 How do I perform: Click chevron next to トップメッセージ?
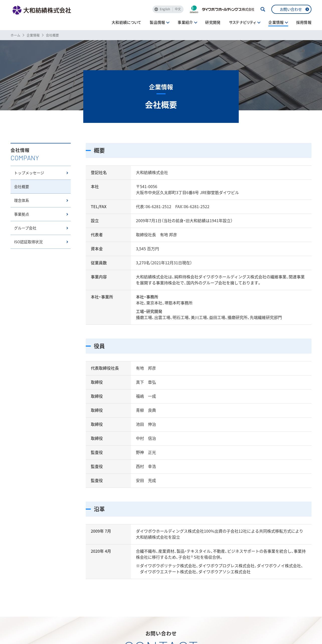(x=67, y=173)
